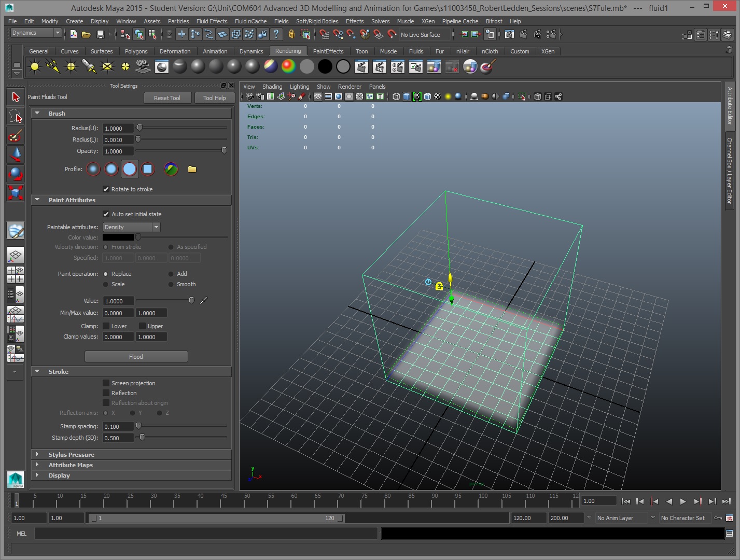Open the viewport Renderer menu

click(350, 87)
